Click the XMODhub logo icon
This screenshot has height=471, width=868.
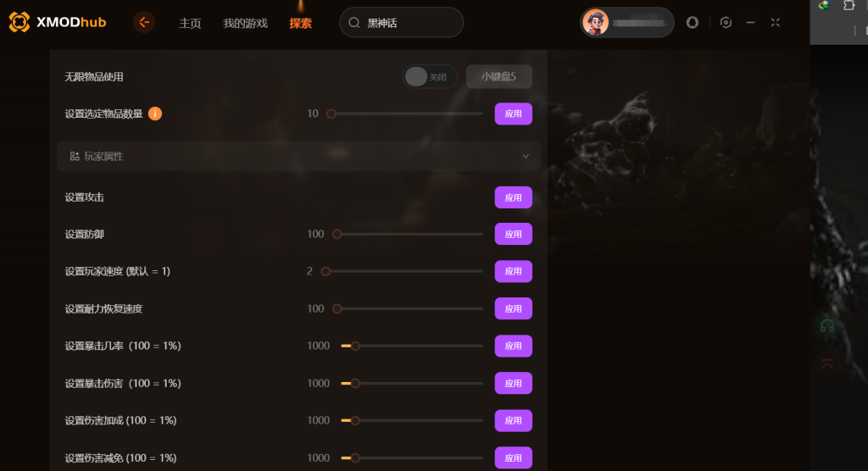19,22
